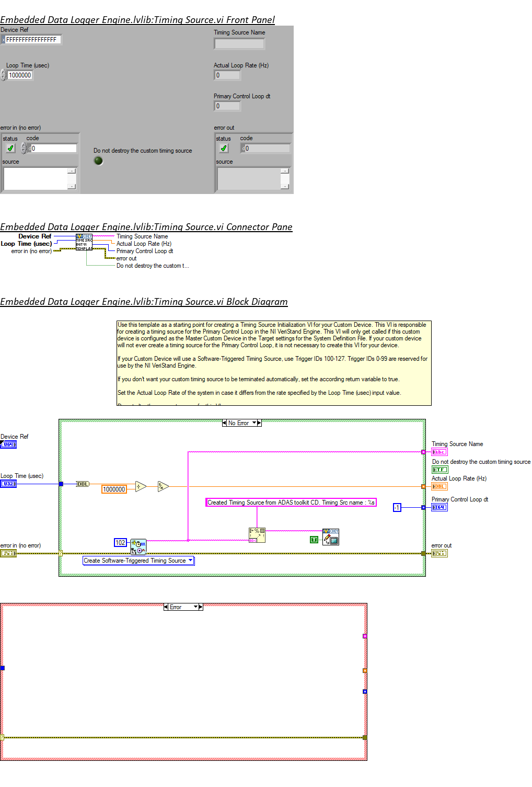Select the orange 1000000 numeric constant
This screenshot has width=532, height=787.
(114, 489)
